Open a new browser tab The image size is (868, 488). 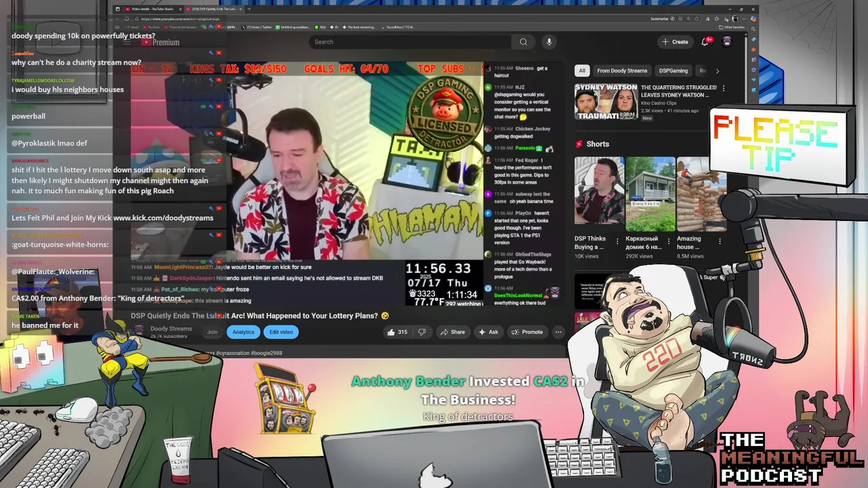pyautogui.click(x=249, y=9)
